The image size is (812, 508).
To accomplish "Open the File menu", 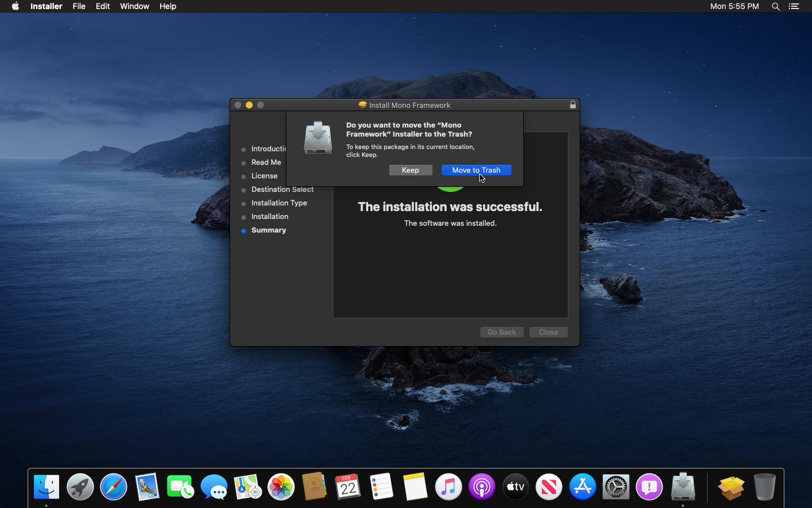I will (x=79, y=6).
